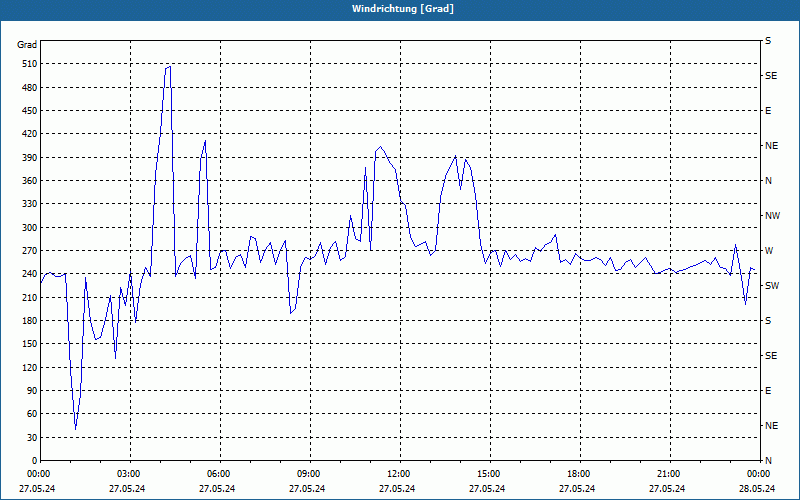800x500 pixels.
Task: Select the 240 y-axis tick label
Action: [x=28, y=274]
